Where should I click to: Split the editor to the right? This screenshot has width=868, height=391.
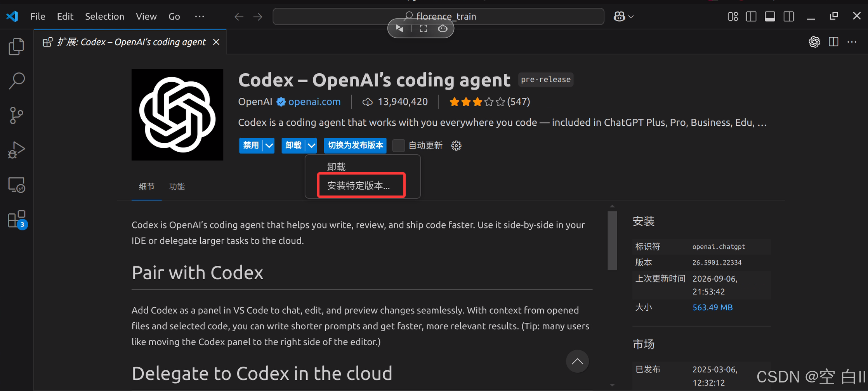(833, 42)
